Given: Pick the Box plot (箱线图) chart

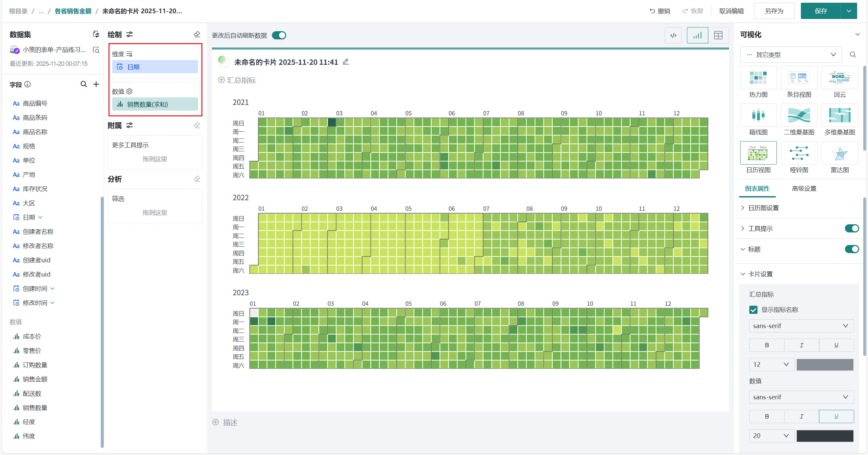Looking at the screenshot, I should pyautogui.click(x=758, y=116).
